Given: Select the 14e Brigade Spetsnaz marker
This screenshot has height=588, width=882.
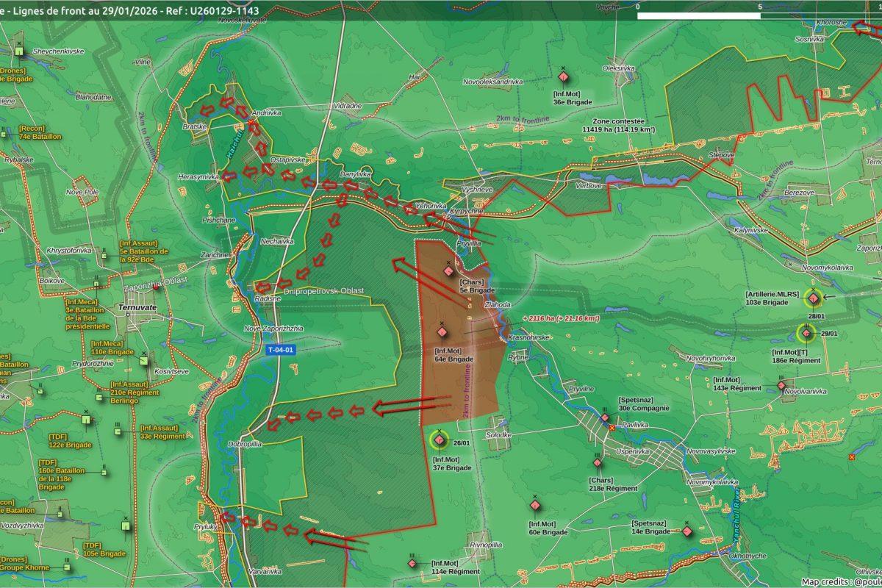Looking at the screenshot, I should click(687, 531).
